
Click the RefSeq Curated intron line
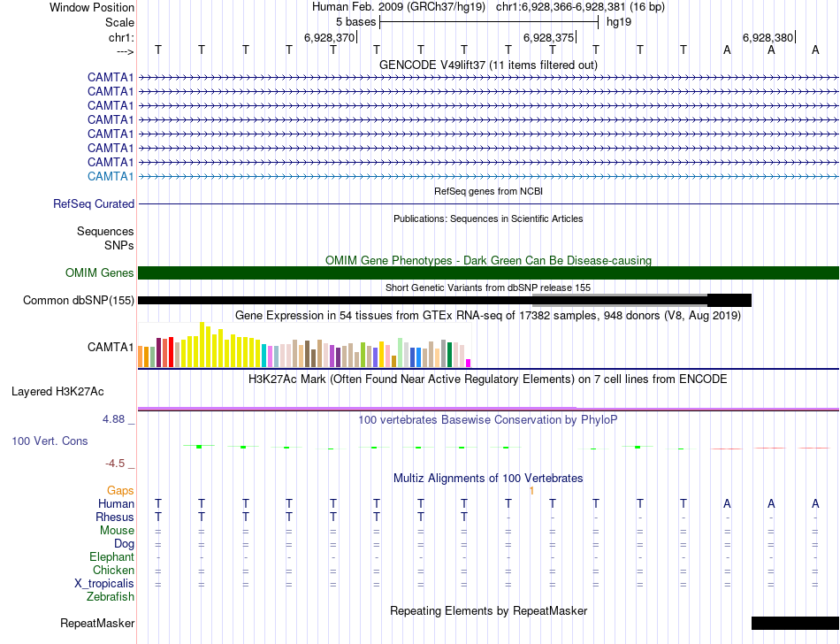(488, 203)
